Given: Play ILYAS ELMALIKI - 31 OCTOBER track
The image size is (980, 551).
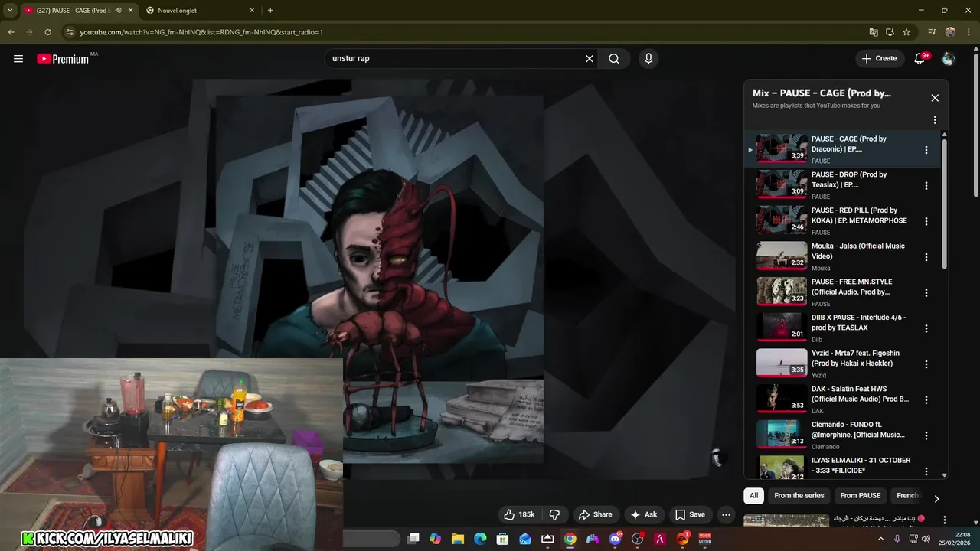Looking at the screenshot, I should coord(841,467).
